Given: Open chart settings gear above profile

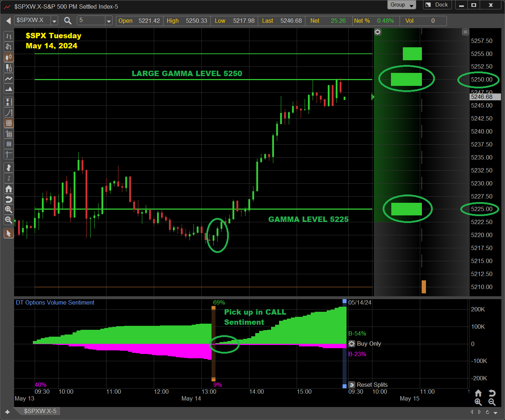Looking at the screenshot, I should [378, 32].
